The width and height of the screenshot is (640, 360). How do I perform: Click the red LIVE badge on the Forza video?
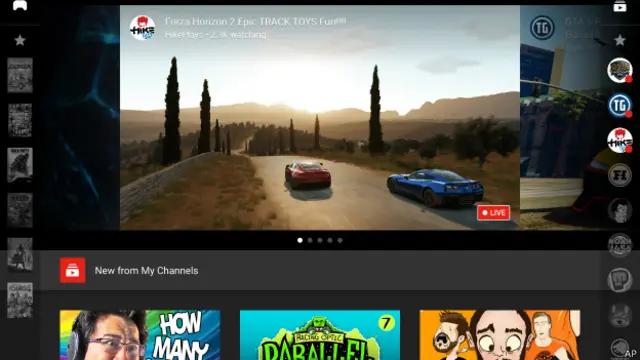[493, 213]
